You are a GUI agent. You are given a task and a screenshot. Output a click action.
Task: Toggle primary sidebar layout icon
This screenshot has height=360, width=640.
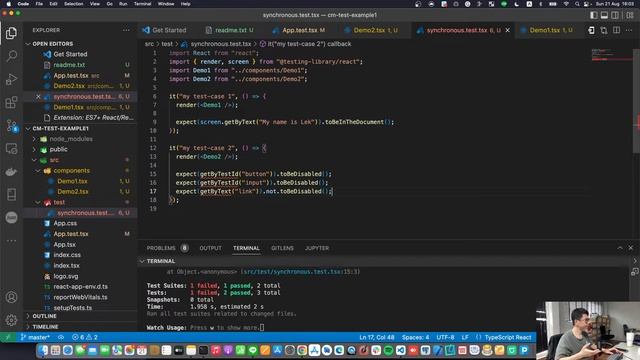[x=593, y=15]
